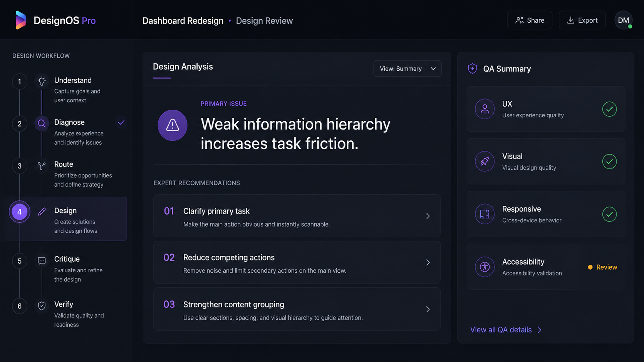Click the Accessibility Review status badge
This screenshot has height=362, width=644.
pos(602,267)
